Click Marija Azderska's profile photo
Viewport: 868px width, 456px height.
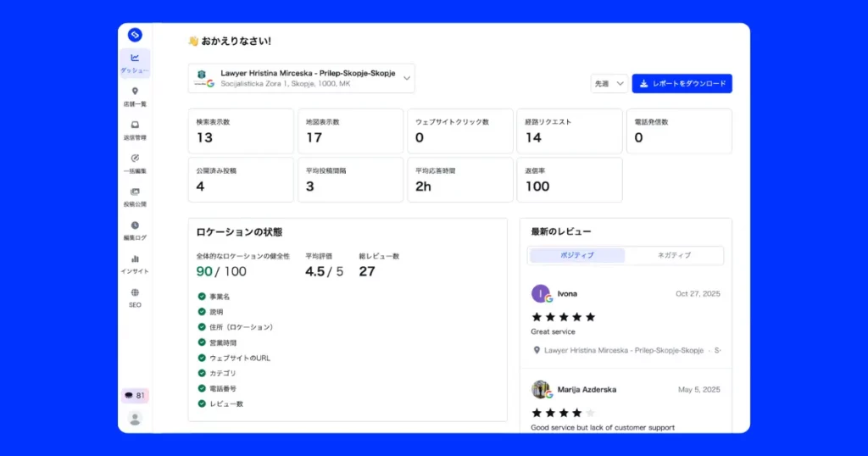541,390
